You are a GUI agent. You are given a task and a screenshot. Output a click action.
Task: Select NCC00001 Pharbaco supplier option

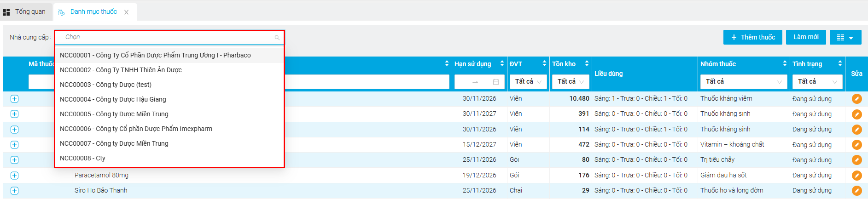[x=169, y=55]
